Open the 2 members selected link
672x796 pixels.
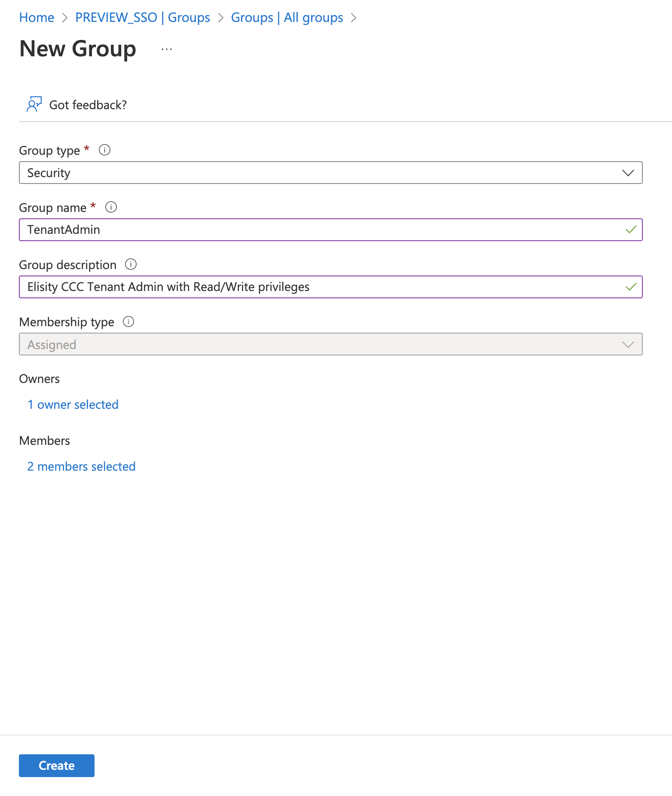pos(82,466)
